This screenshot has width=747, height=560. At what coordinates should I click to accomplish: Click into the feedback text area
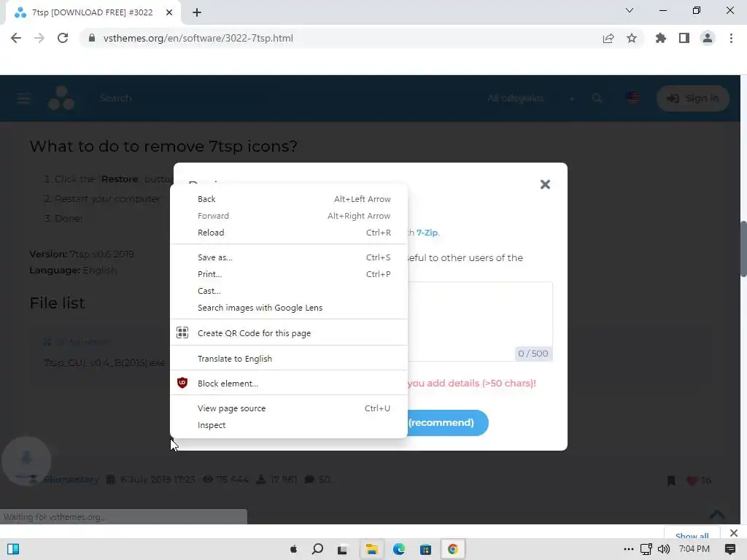click(480, 322)
